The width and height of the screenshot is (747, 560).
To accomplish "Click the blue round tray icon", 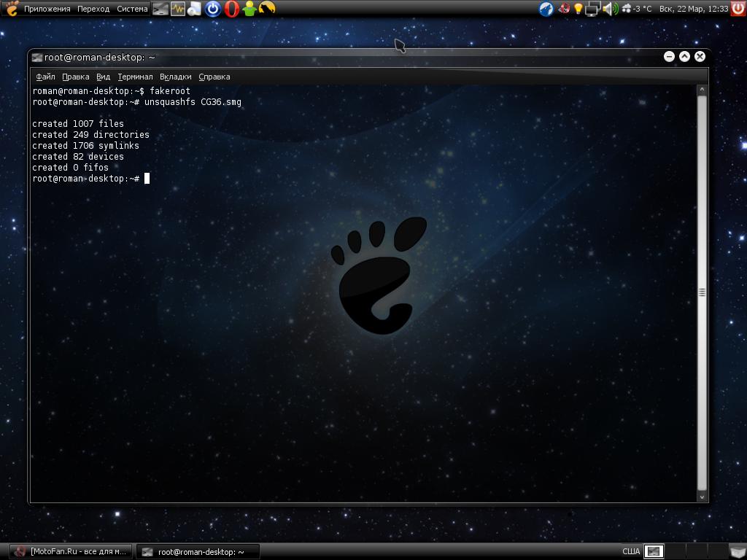I will click(x=546, y=9).
